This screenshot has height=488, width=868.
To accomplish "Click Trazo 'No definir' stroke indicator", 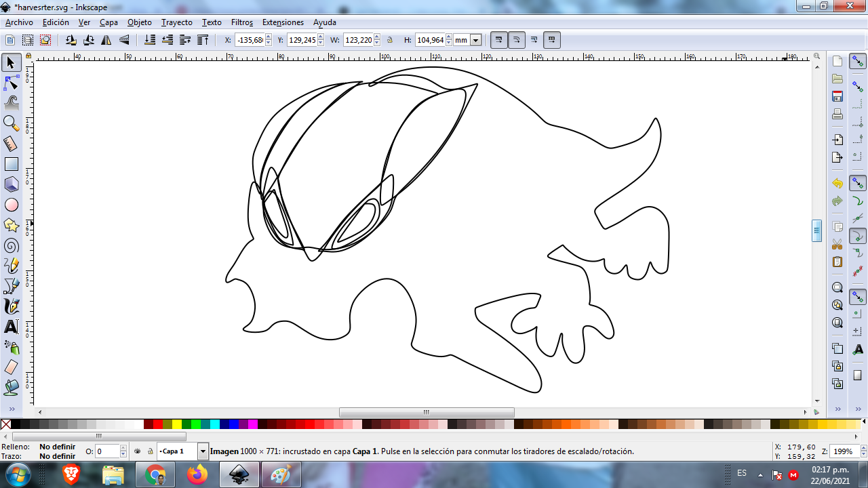I will pyautogui.click(x=57, y=456).
